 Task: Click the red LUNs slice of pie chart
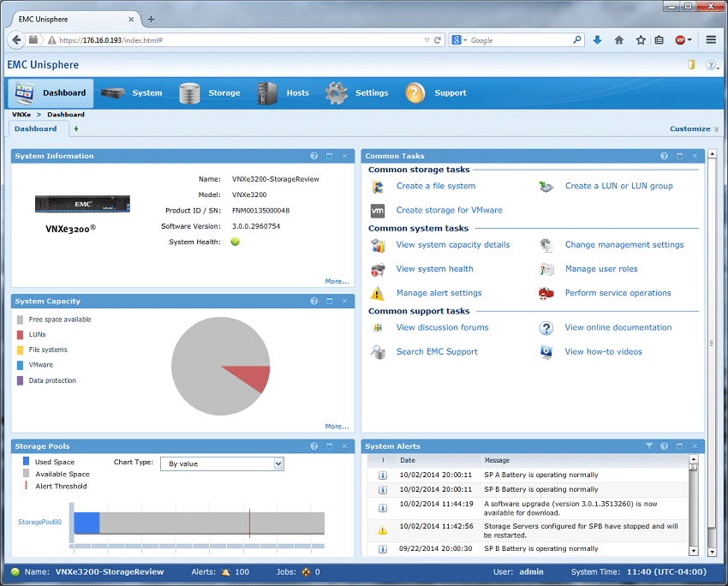click(x=254, y=377)
